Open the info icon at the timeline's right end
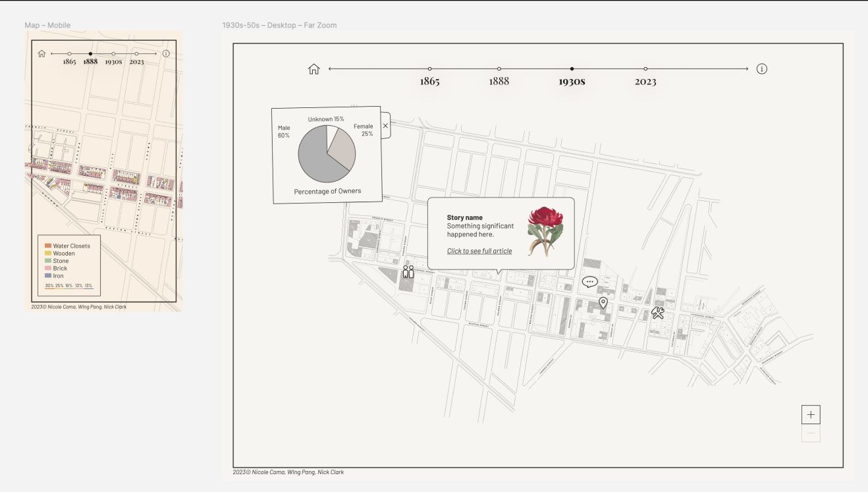The height and width of the screenshot is (492, 868). coord(763,68)
